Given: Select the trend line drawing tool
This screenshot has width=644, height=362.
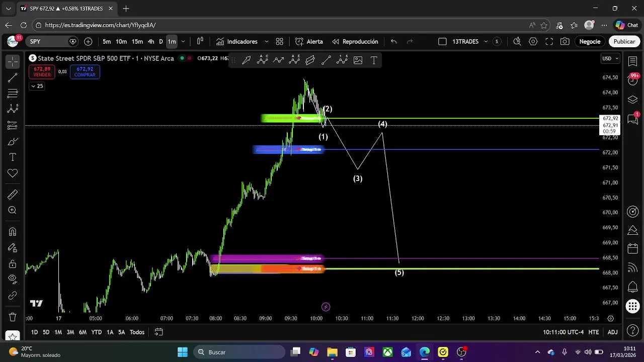Looking at the screenshot, I should [x=13, y=77].
